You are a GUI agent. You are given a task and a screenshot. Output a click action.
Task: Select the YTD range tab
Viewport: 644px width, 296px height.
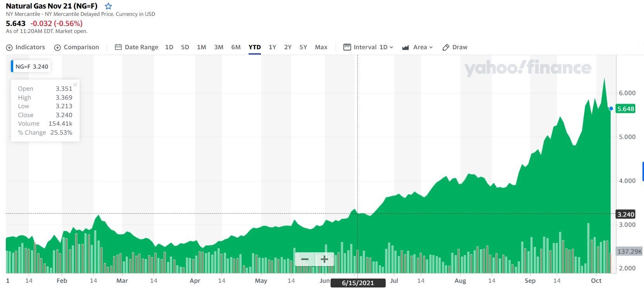tap(254, 47)
